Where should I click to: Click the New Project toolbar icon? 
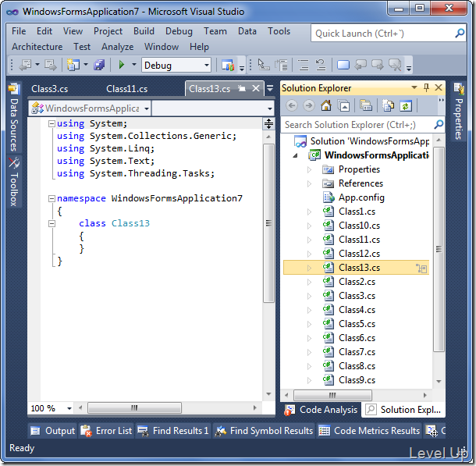pos(73,65)
